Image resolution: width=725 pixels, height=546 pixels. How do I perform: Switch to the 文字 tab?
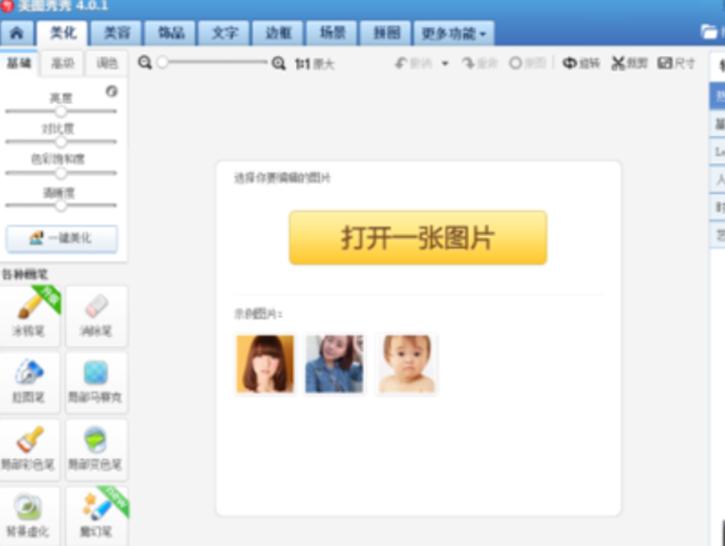[224, 33]
